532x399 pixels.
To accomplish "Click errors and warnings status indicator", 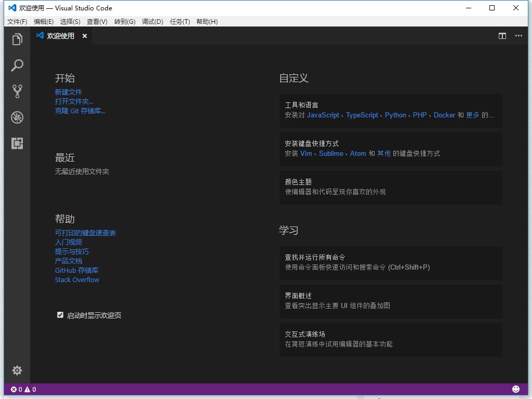I will (x=23, y=389).
